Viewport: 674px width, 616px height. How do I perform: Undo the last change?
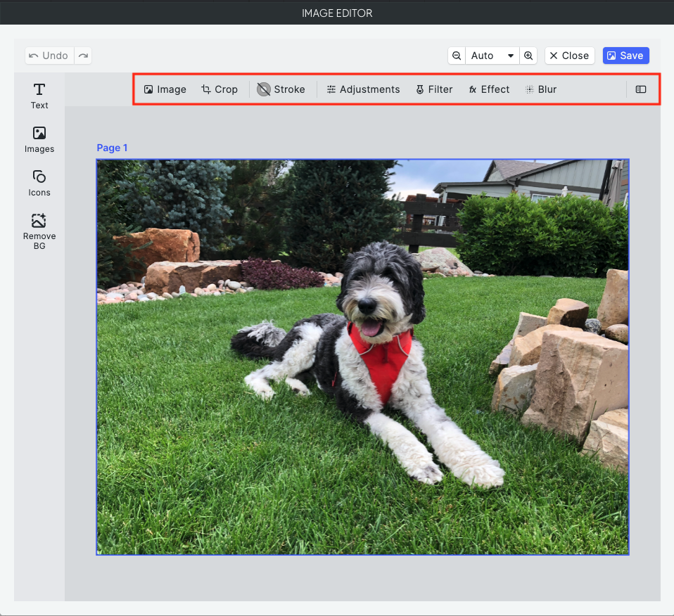(49, 56)
